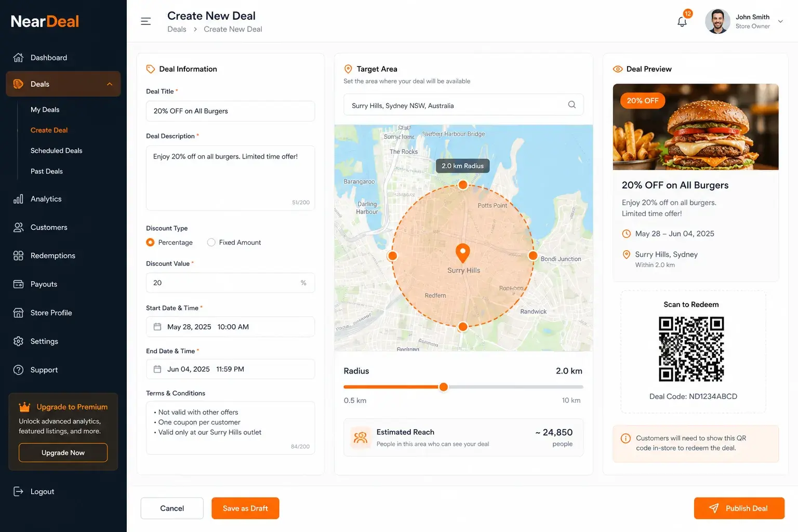
Task: Click the right radius handle on map
Action: coord(533,256)
